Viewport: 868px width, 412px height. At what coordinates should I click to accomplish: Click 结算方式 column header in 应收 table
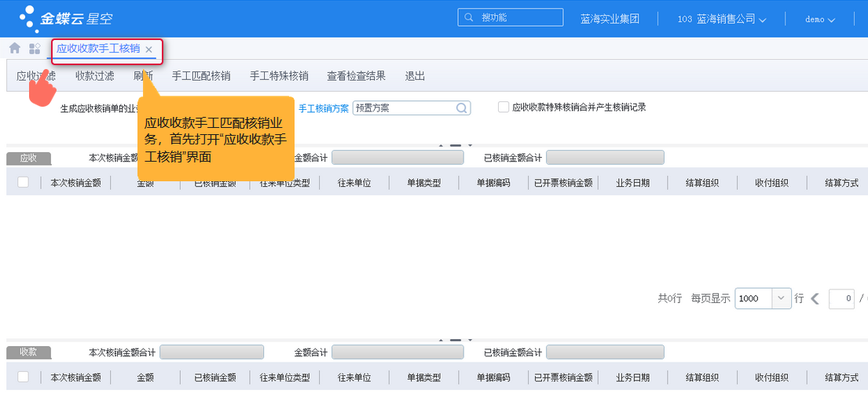841,183
